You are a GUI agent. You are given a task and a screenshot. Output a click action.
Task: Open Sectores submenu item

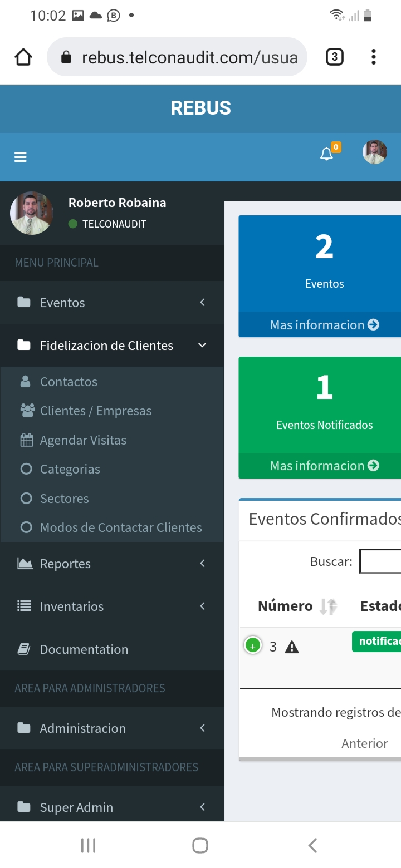[x=113, y=499]
